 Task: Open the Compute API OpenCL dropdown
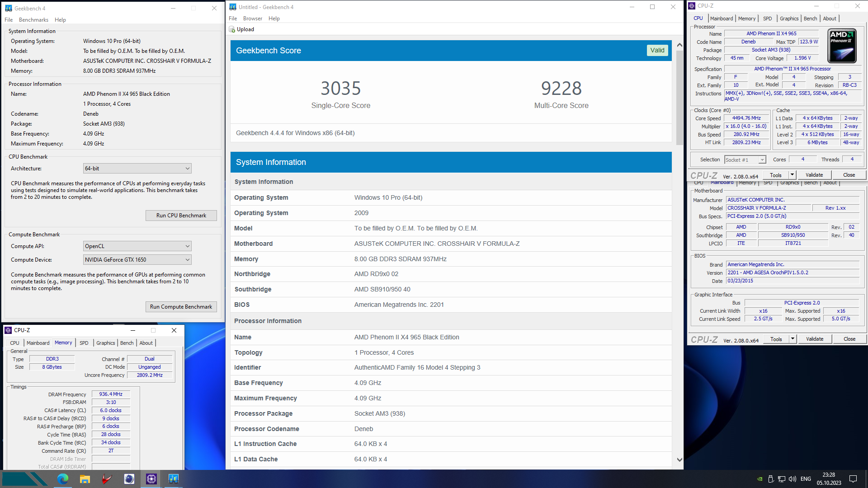(x=137, y=246)
